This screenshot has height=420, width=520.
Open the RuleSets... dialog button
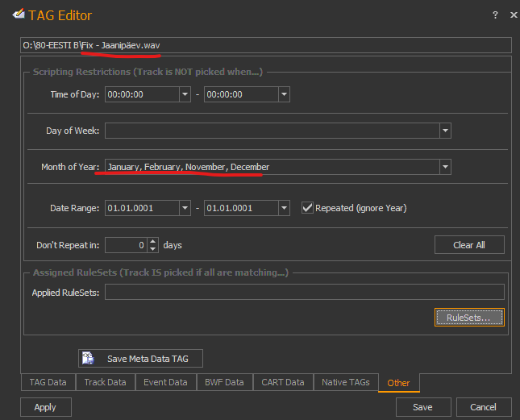tap(469, 318)
